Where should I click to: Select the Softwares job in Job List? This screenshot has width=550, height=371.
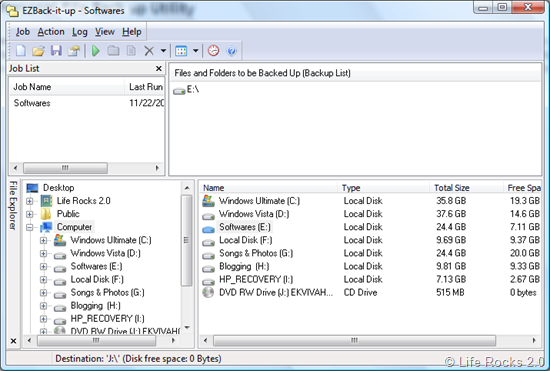click(x=32, y=103)
